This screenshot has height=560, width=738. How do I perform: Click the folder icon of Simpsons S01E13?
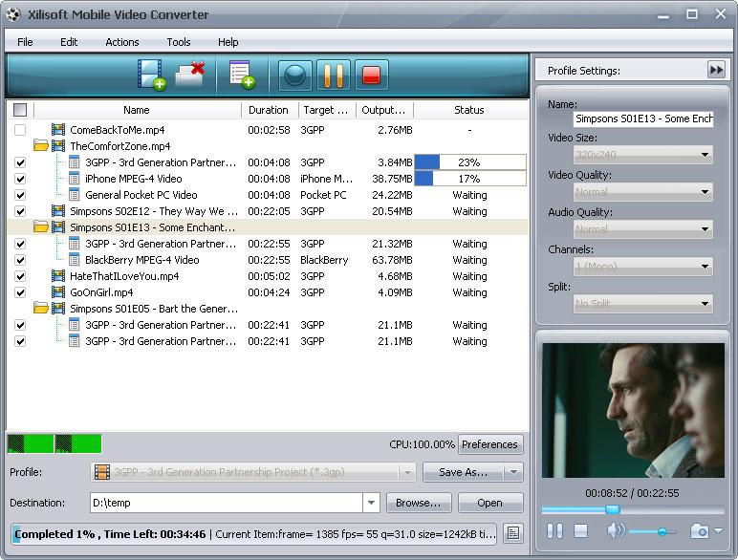(x=41, y=227)
